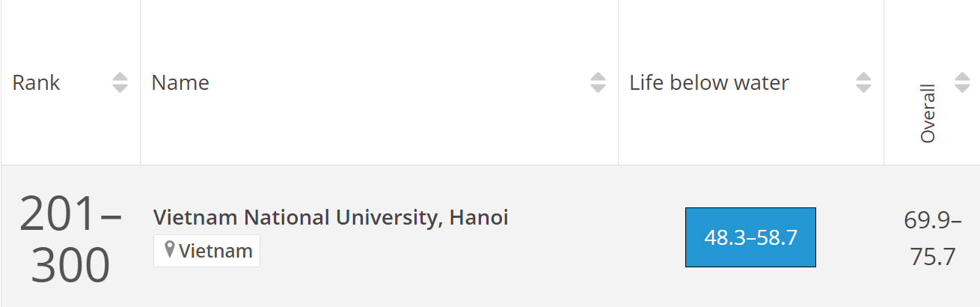Click the Overall column down sort arrow
Image resolution: width=980 pixels, height=307 pixels.
(x=962, y=88)
